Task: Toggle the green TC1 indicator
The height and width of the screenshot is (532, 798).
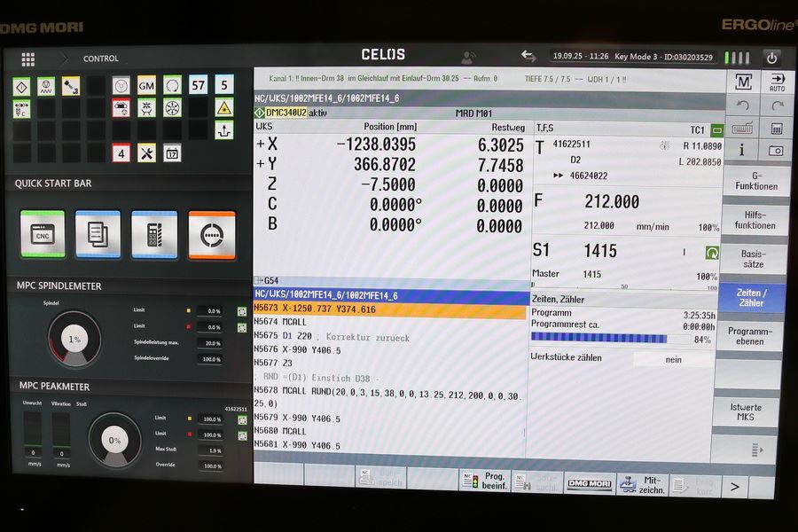Action: click(x=716, y=130)
